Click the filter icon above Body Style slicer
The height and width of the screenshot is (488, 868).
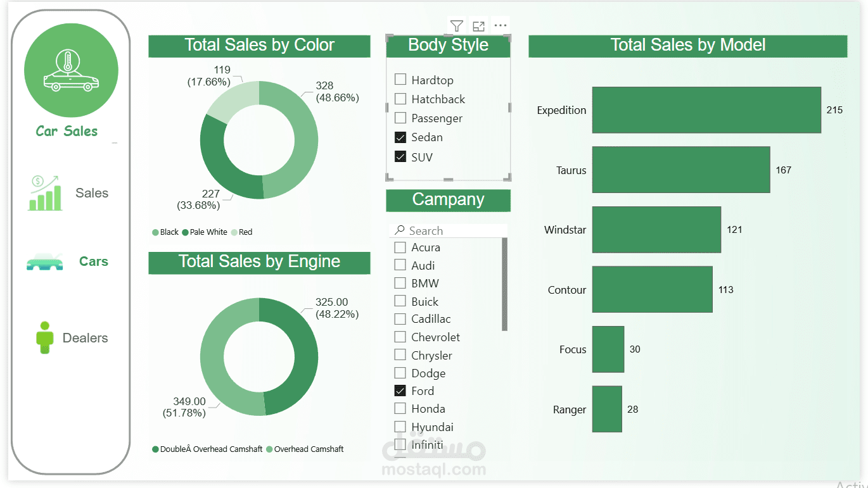[456, 26]
